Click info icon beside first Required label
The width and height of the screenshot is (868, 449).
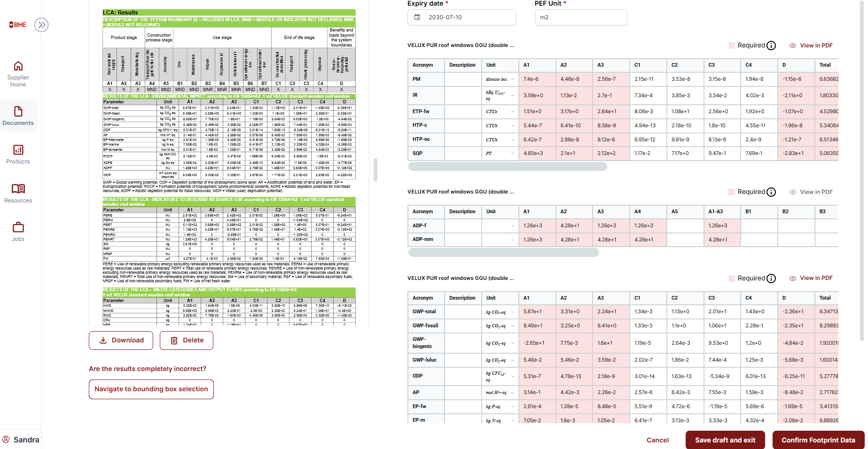[771, 46]
